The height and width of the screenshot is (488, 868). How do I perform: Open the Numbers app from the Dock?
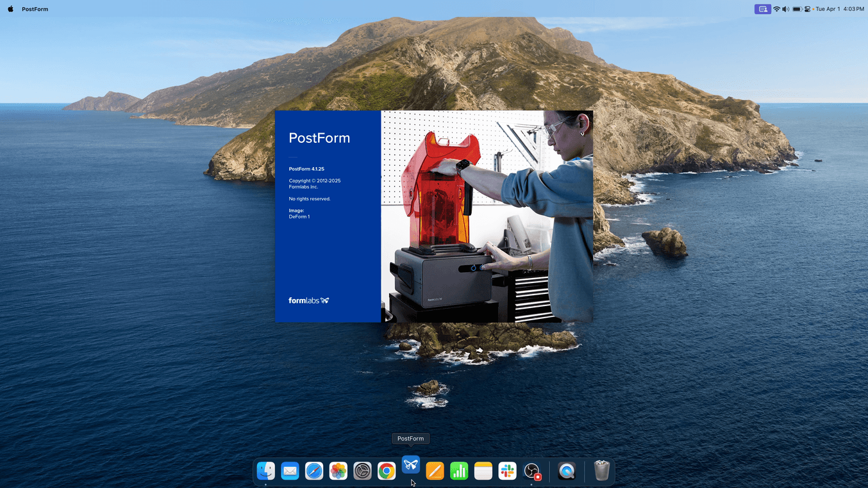pos(459,471)
